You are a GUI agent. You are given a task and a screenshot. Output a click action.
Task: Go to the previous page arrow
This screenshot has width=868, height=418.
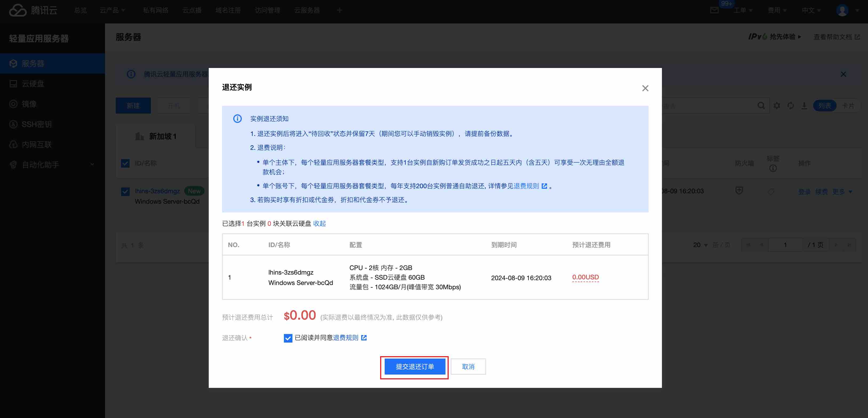coord(762,245)
